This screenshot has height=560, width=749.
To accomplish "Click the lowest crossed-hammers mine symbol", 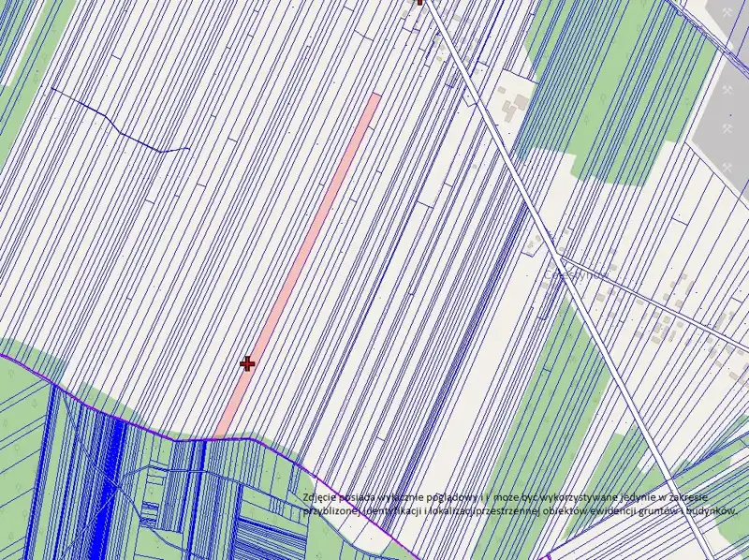I will point(727,167).
